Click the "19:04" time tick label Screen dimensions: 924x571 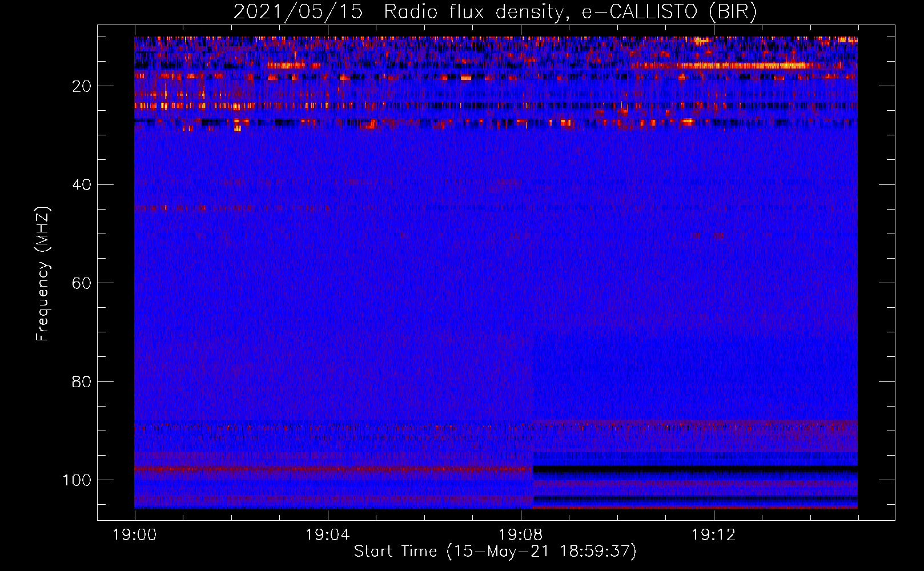point(327,535)
